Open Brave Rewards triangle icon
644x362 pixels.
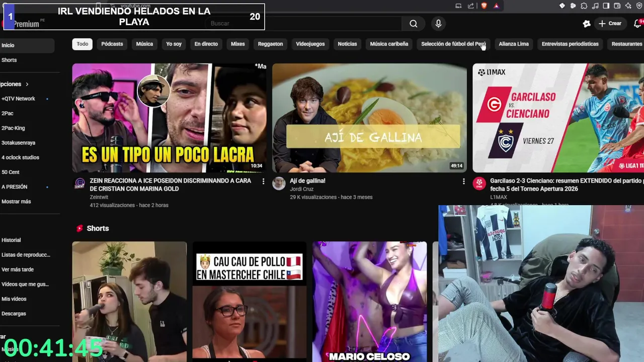point(496,6)
